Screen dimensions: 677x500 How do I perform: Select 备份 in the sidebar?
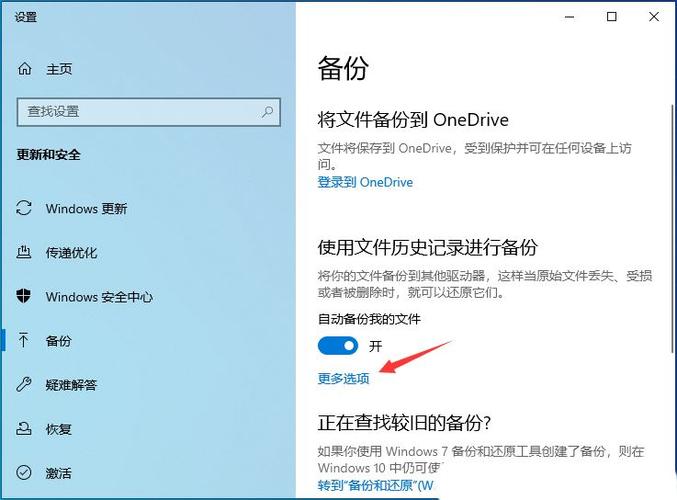click(58, 341)
